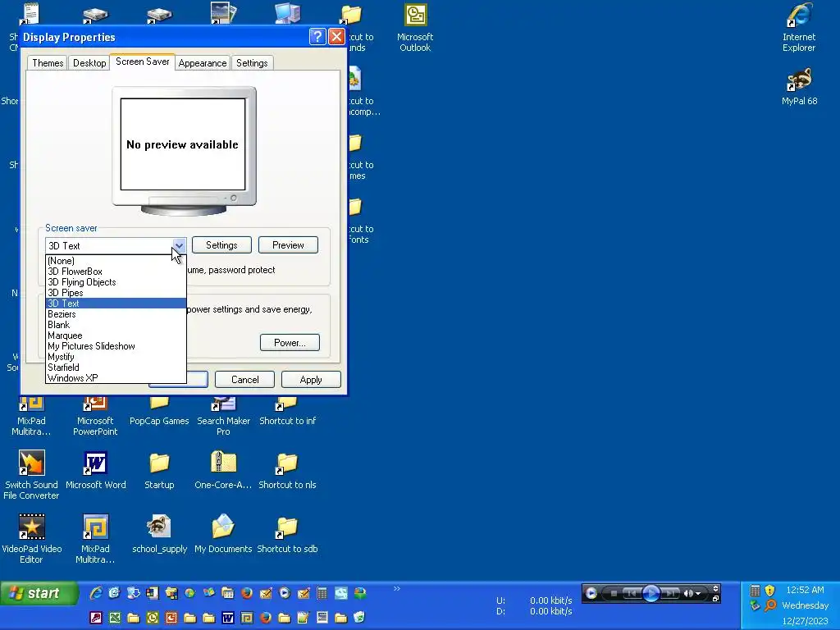Open Shortcut to sdb folder
The height and width of the screenshot is (630, 840).
point(287,533)
